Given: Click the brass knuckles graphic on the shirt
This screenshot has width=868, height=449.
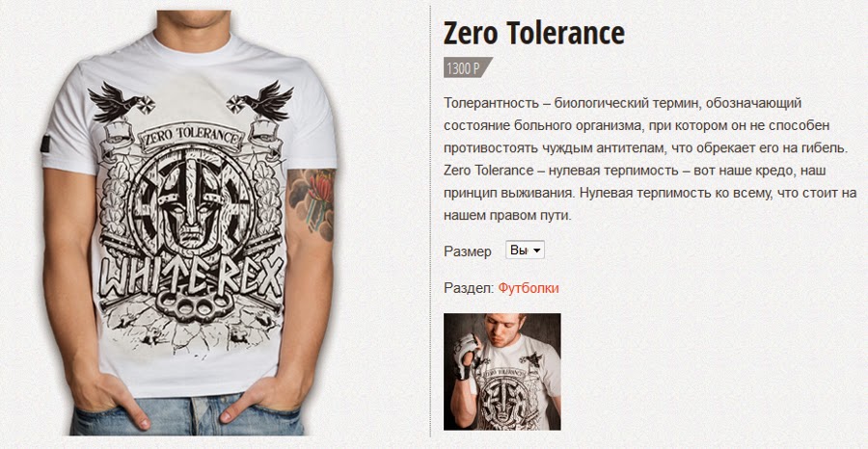Looking at the screenshot, I should coord(193,304).
